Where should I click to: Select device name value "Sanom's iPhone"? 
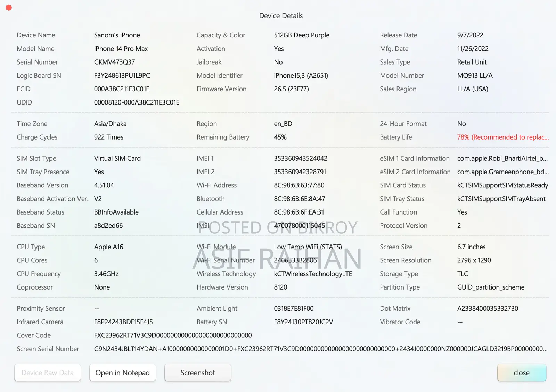pyautogui.click(x=117, y=35)
